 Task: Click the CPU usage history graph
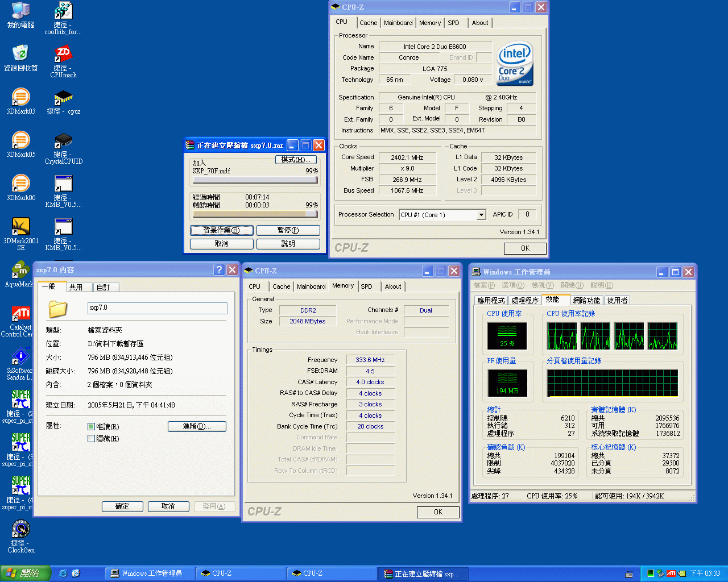point(613,336)
